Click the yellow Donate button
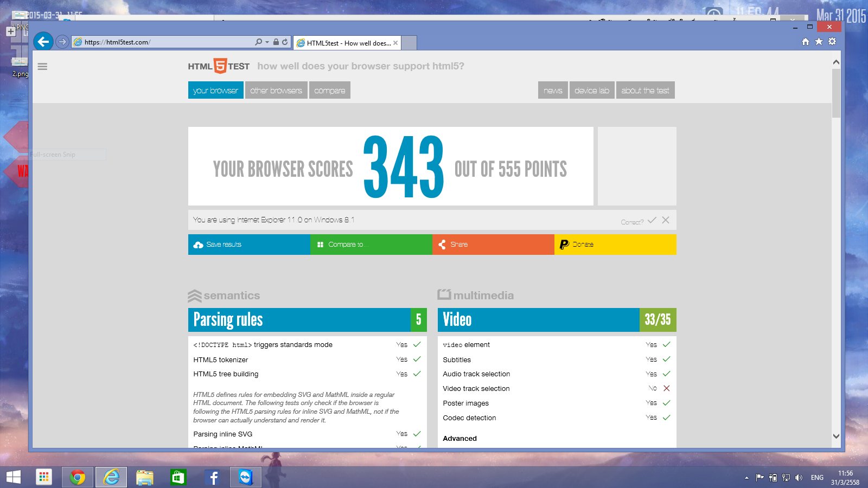 tap(615, 245)
